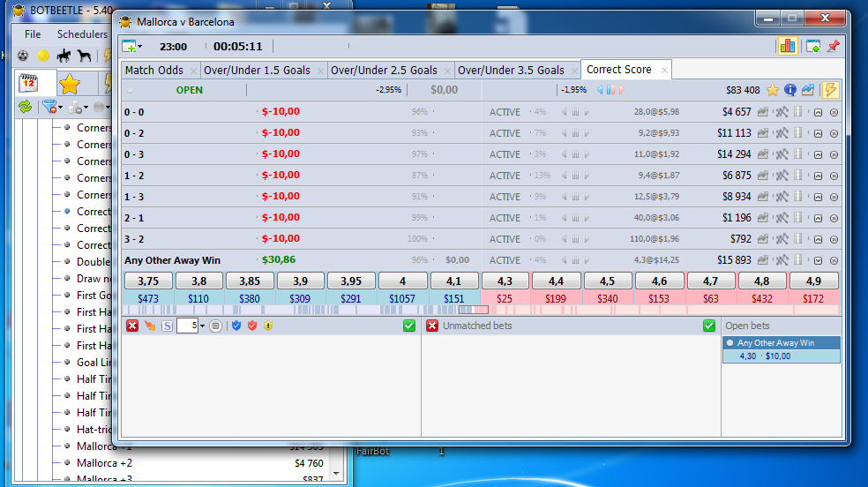Select the tennis ball sport icon
Viewport: 868px width, 487px height.
click(x=43, y=56)
